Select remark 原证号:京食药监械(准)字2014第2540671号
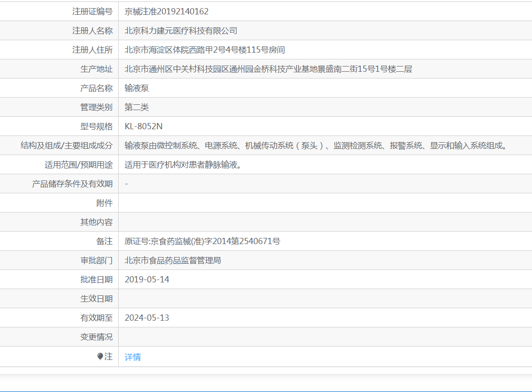The width and height of the screenshot is (532, 392). pyautogui.click(x=202, y=241)
